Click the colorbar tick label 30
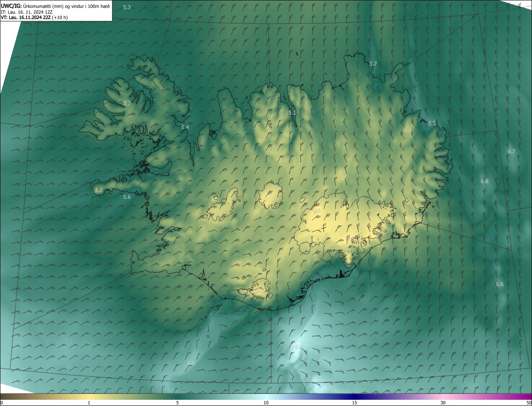This screenshot has height=406, width=532. point(443,403)
